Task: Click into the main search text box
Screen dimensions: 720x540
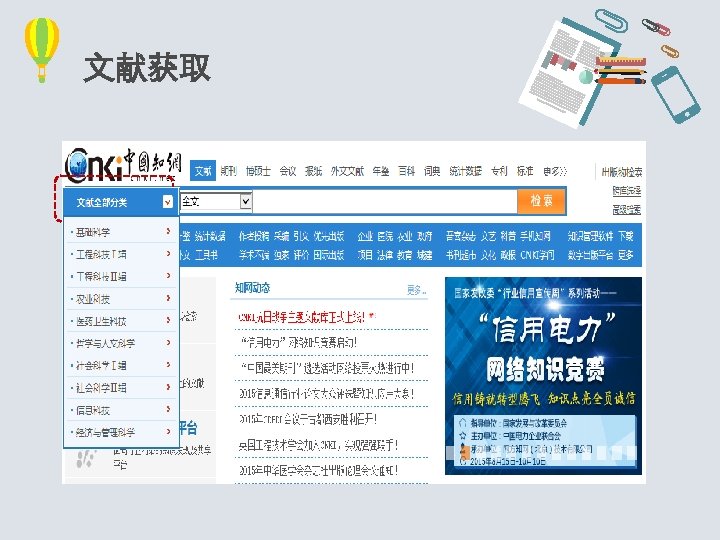Action: point(384,201)
